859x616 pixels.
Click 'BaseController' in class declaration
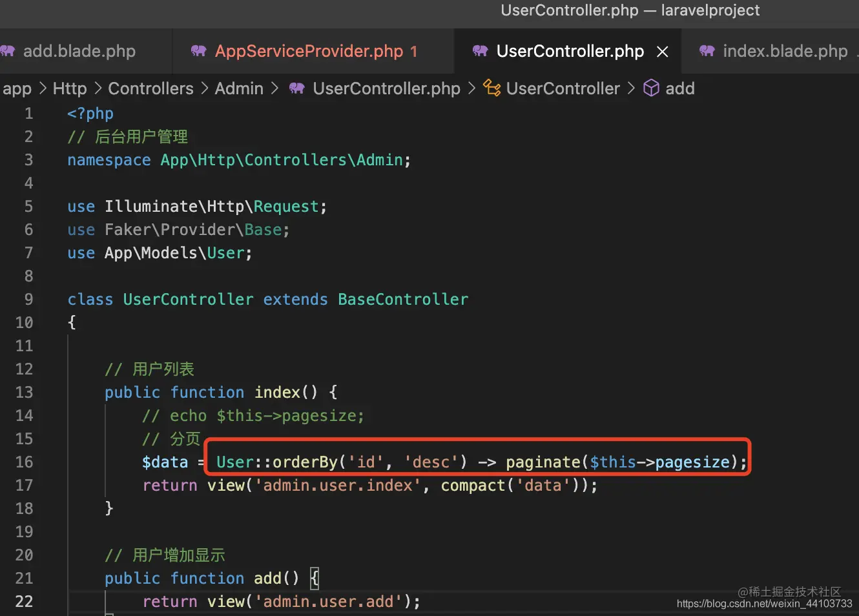(403, 300)
